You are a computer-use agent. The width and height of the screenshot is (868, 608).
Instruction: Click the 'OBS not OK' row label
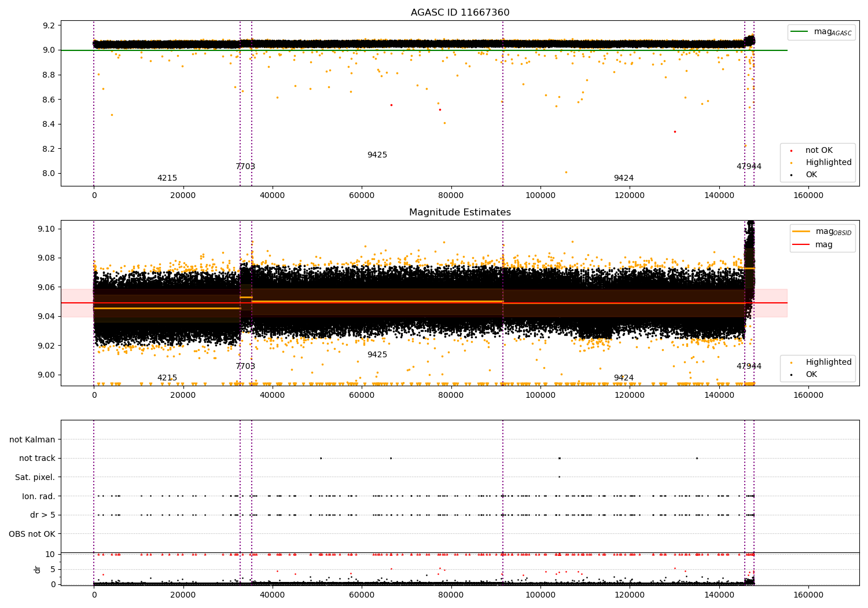click(32, 534)
